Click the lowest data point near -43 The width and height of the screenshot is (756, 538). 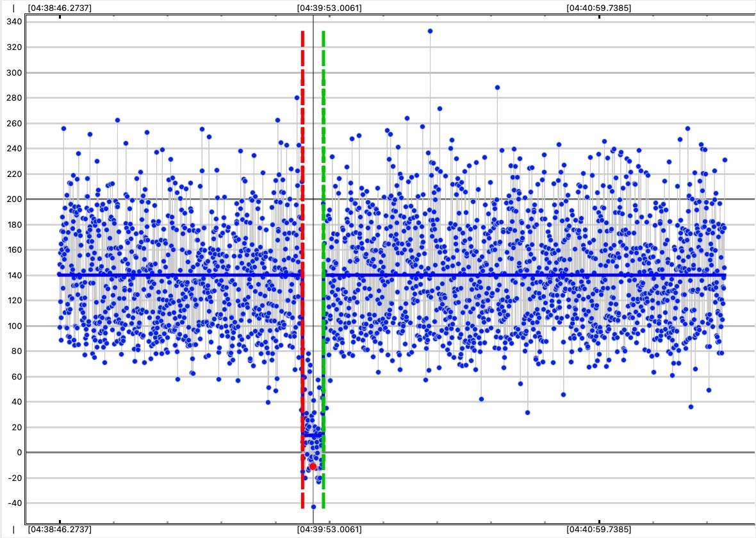[313, 507]
